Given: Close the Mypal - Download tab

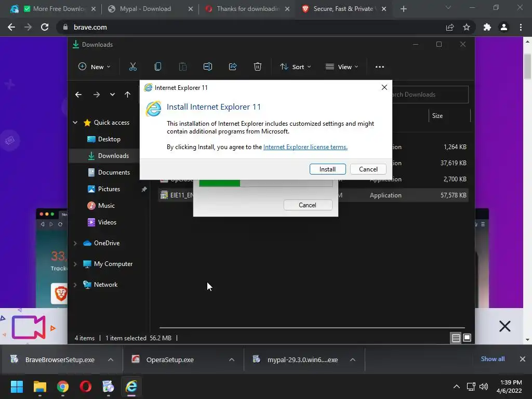Looking at the screenshot, I should coord(191,9).
